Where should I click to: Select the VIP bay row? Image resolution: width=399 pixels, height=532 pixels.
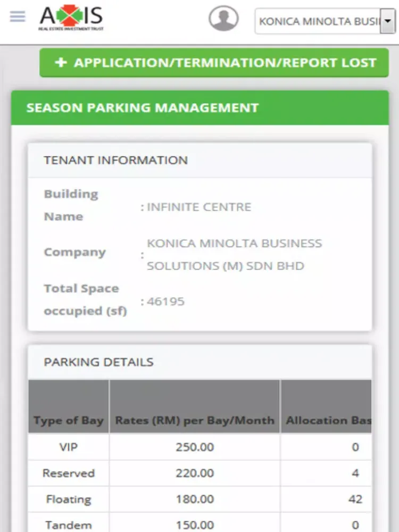point(200,447)
